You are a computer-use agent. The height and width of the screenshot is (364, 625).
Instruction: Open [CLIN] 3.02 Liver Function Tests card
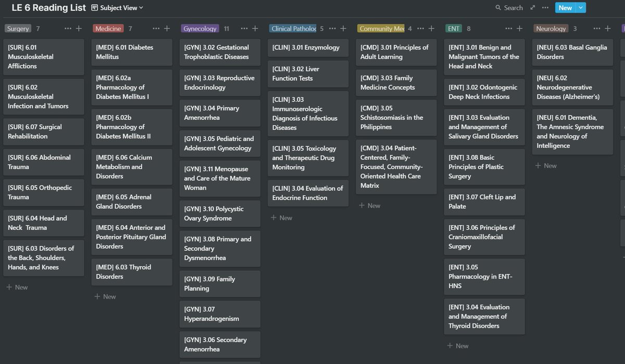[308, 73]
